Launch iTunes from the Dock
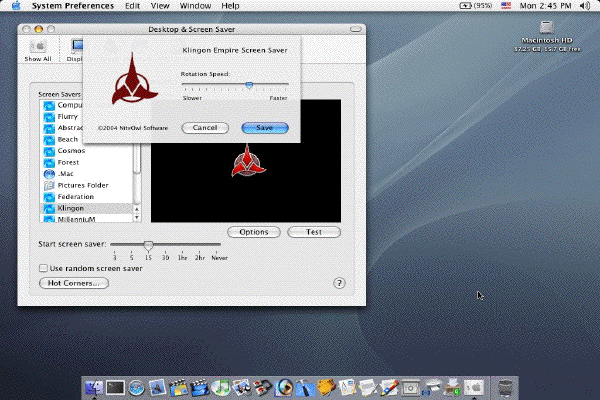600x400 pixels. [221, 388]
